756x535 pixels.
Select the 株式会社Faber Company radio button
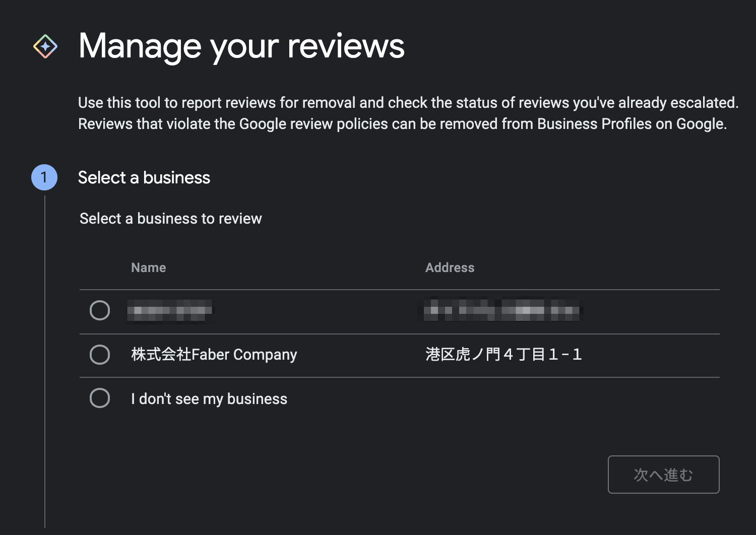tap(100, 355)
